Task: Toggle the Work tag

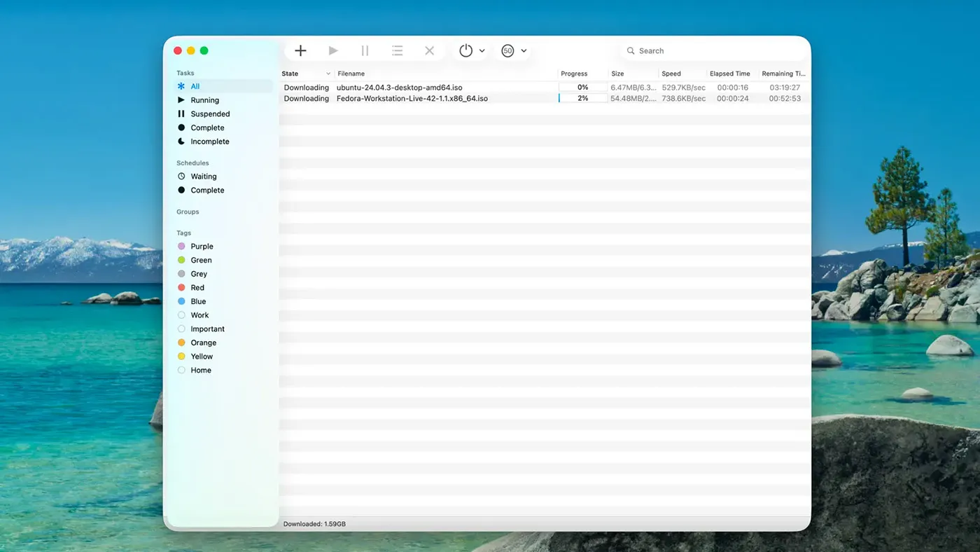Action: (198, 315)
